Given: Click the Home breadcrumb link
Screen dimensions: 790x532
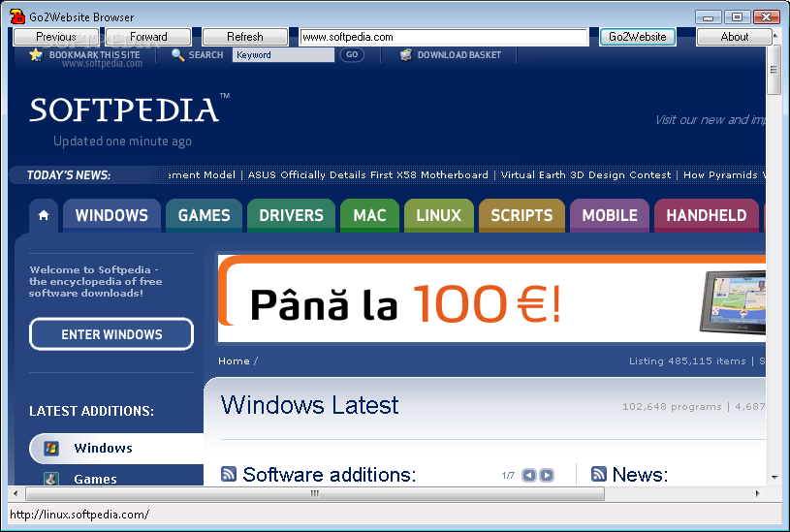Looking at the screenshot, I should 234,360.
